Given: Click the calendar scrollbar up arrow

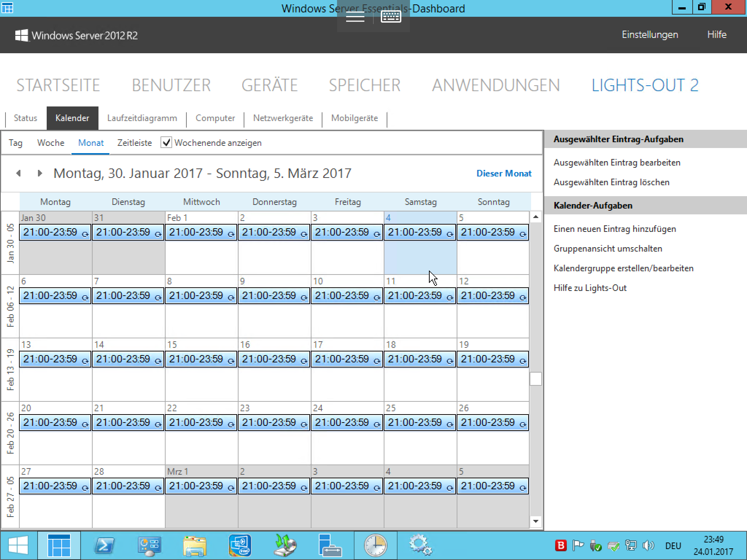Looking at the screenshot, I should [535, 217].
